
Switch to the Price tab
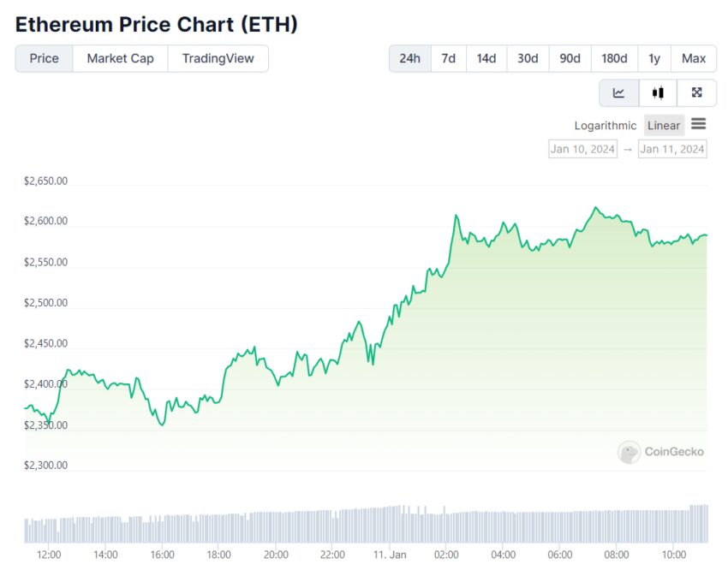45,58
